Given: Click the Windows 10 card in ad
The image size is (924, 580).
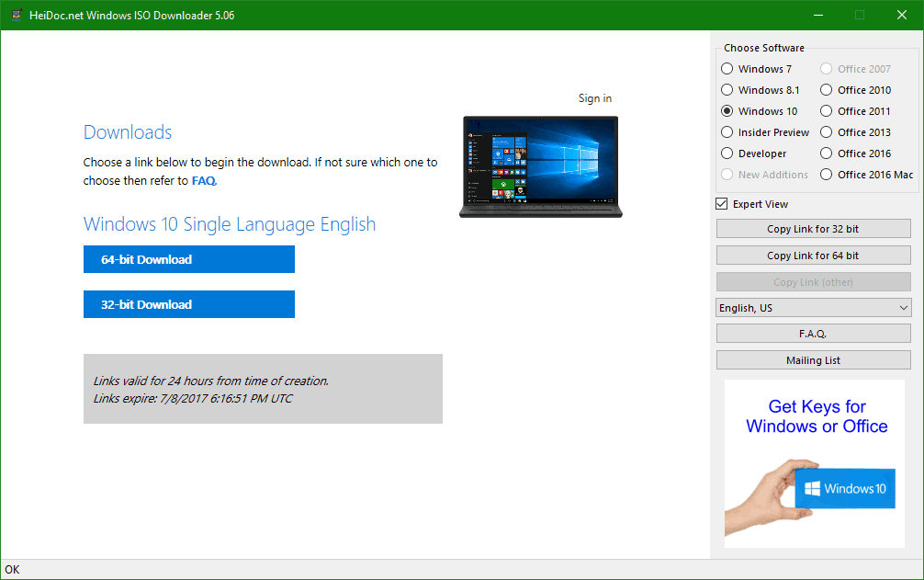Looking at the screenshot, I should coord(845,489).
